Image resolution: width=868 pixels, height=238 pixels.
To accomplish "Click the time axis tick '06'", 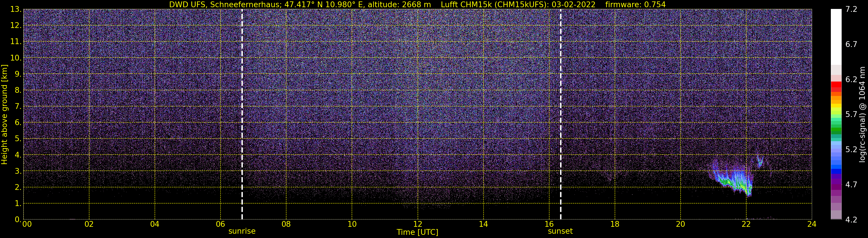I will [x=220, y=224].
